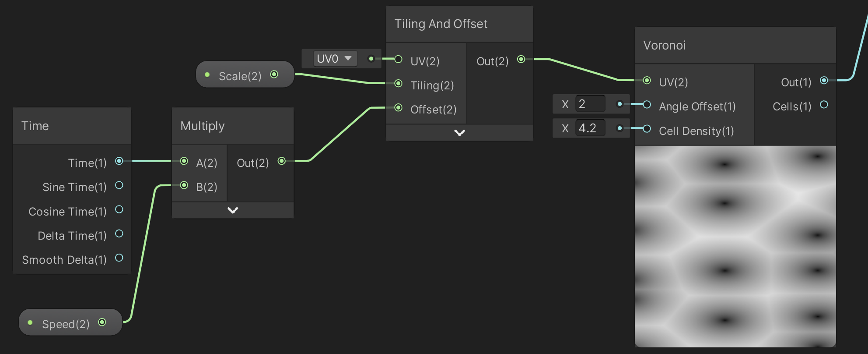
Task: Click the Cosine Time(1) output port
Action: coord(119,209)
